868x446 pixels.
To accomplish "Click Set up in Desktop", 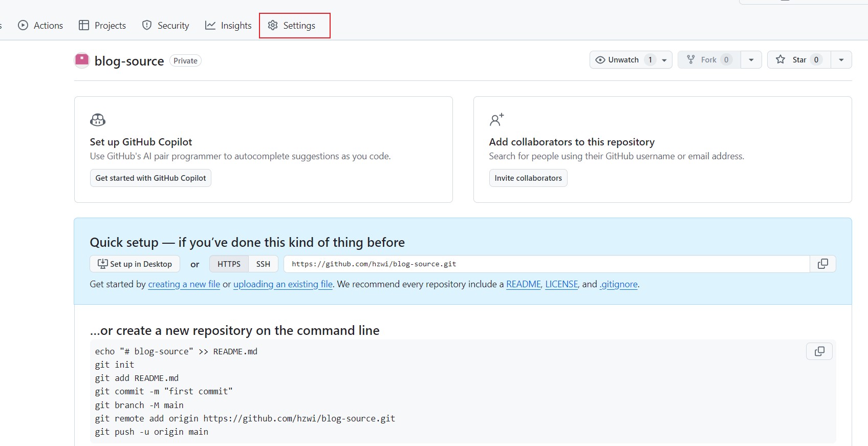I will pos(135,264).
